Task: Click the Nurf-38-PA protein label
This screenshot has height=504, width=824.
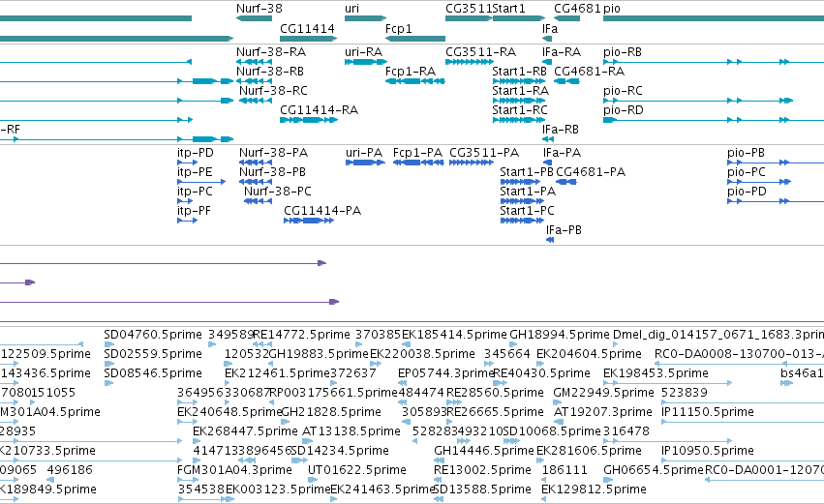Action: [x=273, y=153]
